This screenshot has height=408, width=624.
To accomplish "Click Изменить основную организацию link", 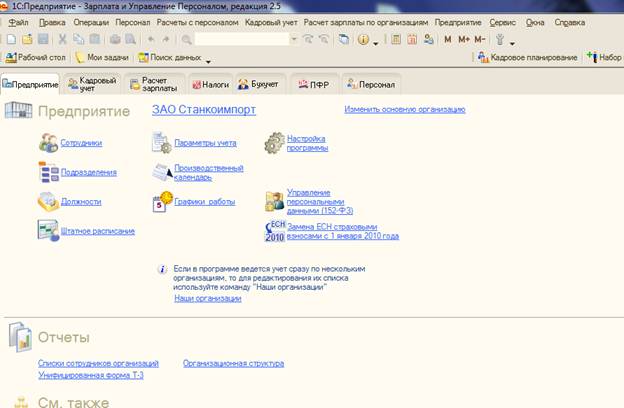I will click(x=405, y=109).
